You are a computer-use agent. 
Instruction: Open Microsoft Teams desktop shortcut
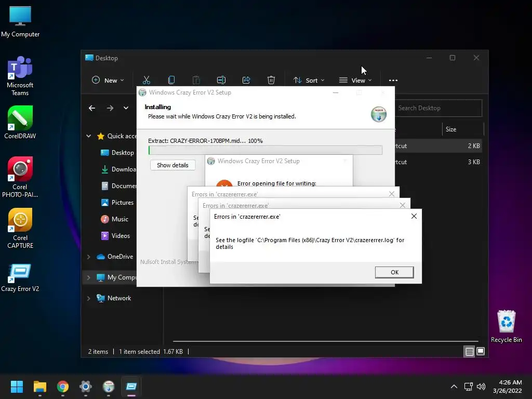pyautogui.click(x=20, y=76)
